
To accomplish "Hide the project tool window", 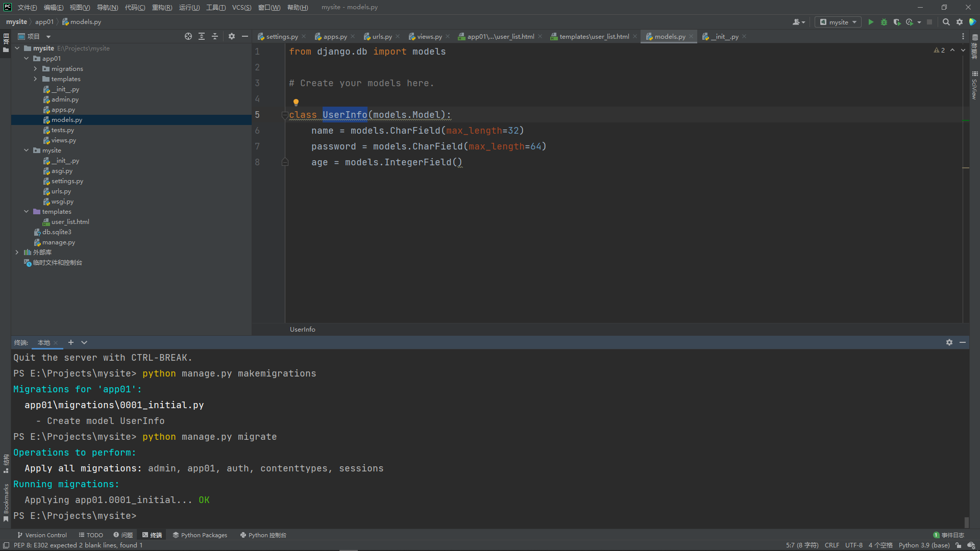I will coord(245,36).
